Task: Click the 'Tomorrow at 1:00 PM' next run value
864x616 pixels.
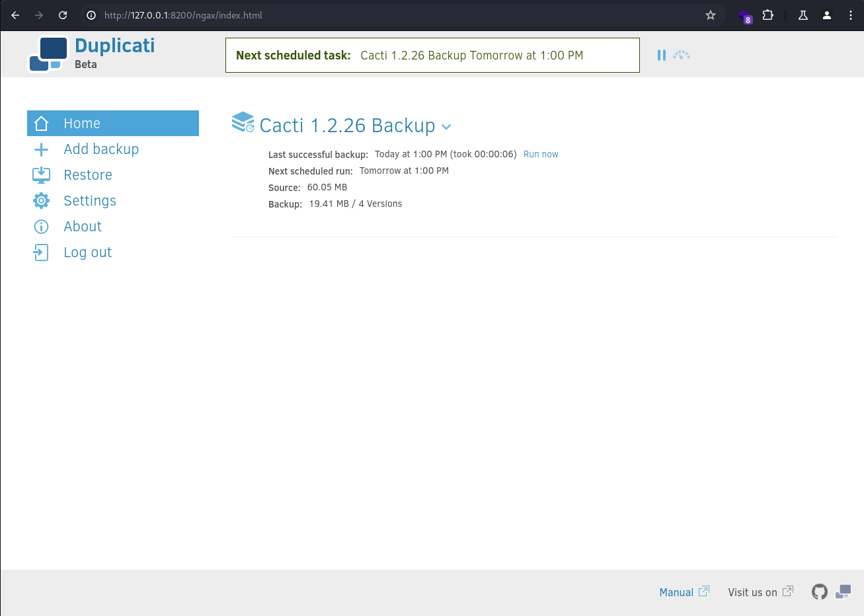Action: (404, 171)
